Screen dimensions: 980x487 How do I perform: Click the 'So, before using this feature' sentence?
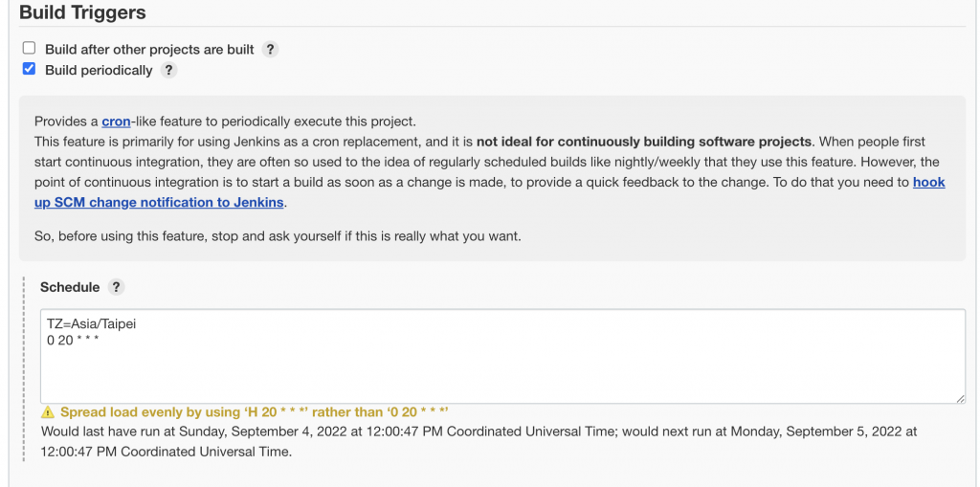[278, 235]
